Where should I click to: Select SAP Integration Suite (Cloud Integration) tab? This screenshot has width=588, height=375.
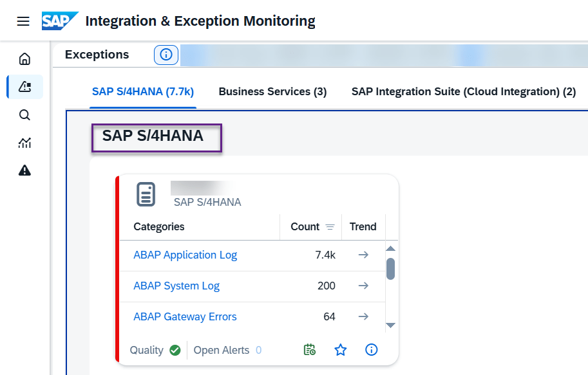[463, 92]
